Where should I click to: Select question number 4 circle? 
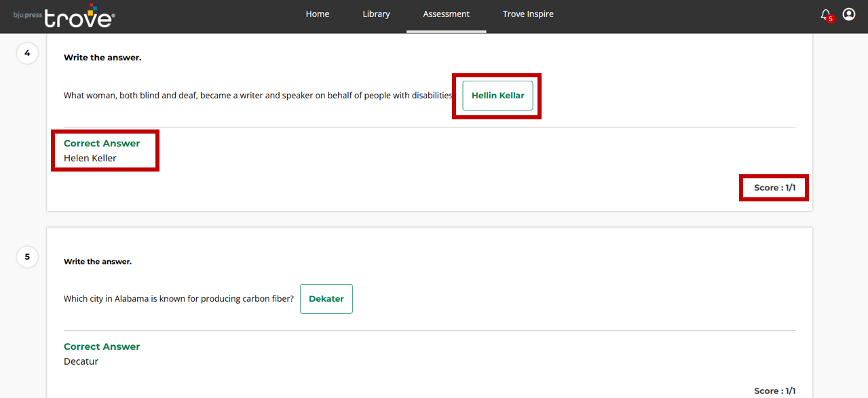[x=27, y=53]
